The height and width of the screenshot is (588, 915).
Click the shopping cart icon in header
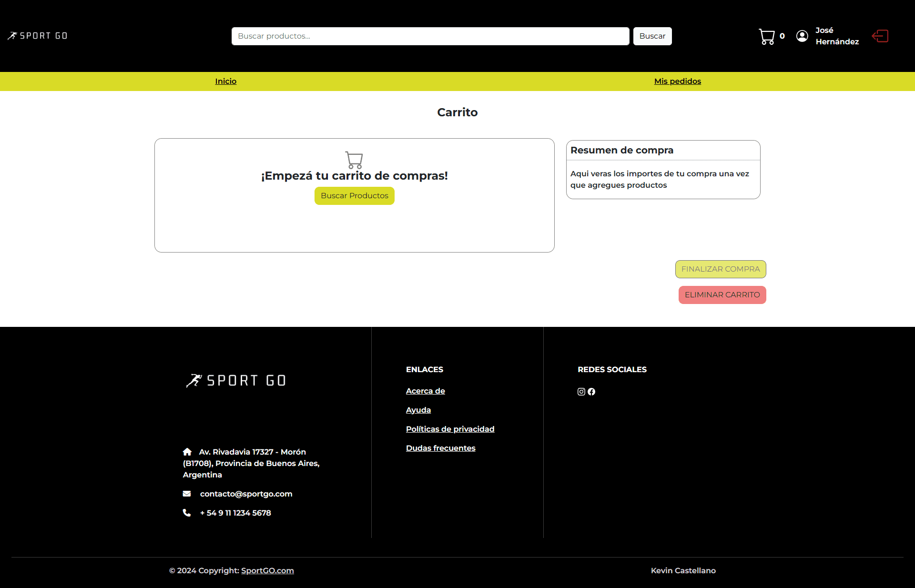click(x=767, y=36)
